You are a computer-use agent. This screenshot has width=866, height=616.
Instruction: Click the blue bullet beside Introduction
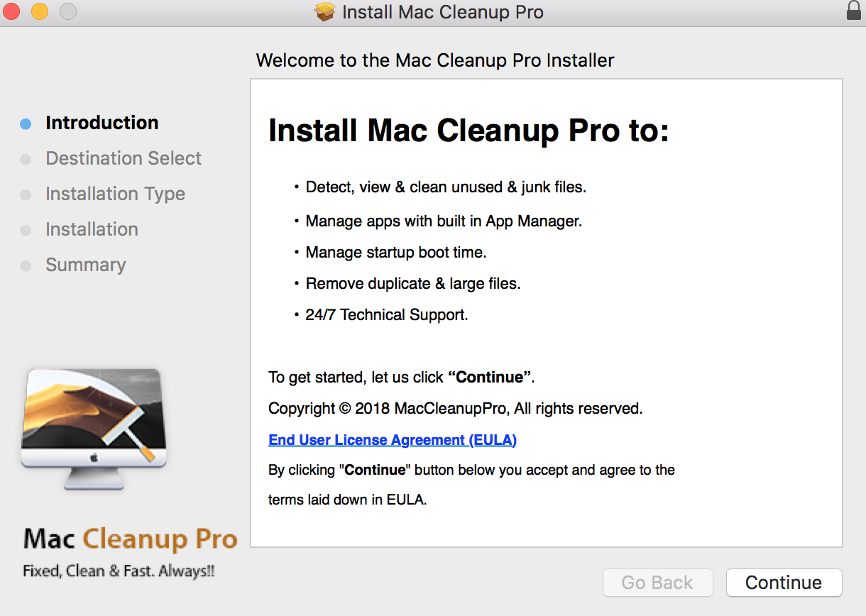[x=26, y=123]
